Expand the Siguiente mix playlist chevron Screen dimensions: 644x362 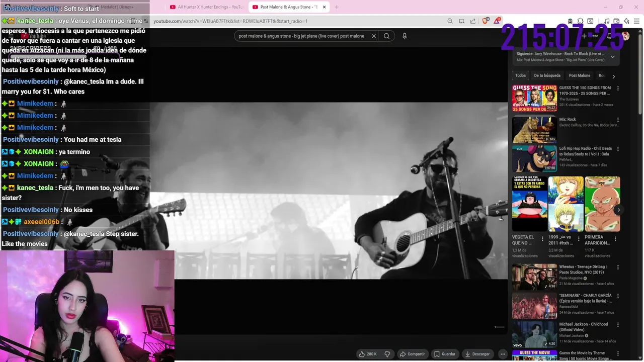pyautogui.click(x=612, y=57)
